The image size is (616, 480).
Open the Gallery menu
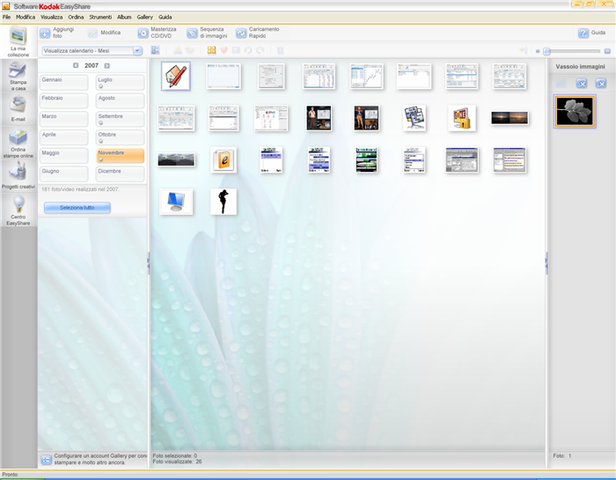[145, 17]
